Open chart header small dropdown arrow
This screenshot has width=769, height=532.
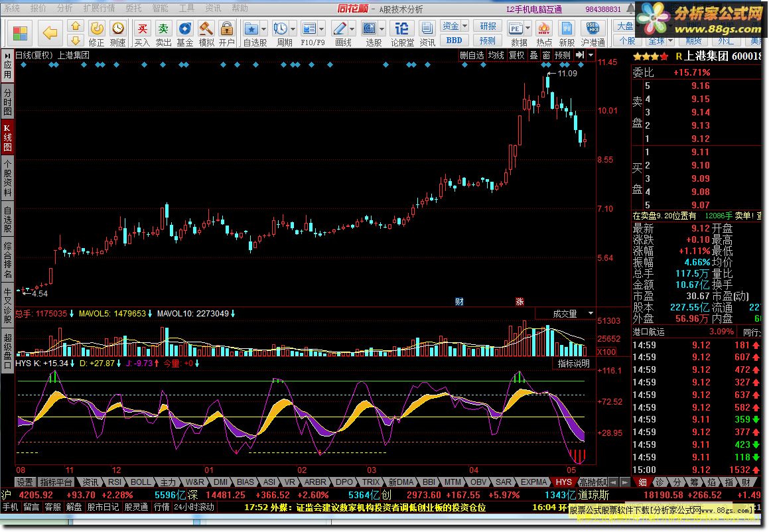coord(591,55)
